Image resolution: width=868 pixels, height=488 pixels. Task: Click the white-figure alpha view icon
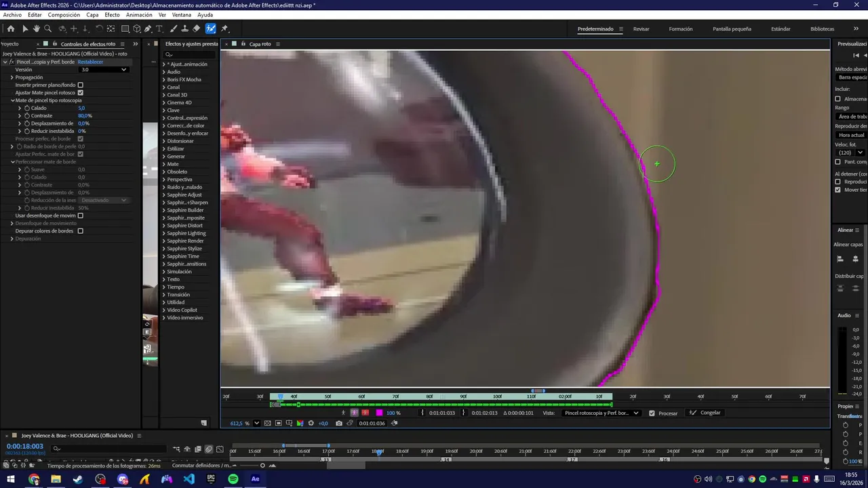[343, 413]
